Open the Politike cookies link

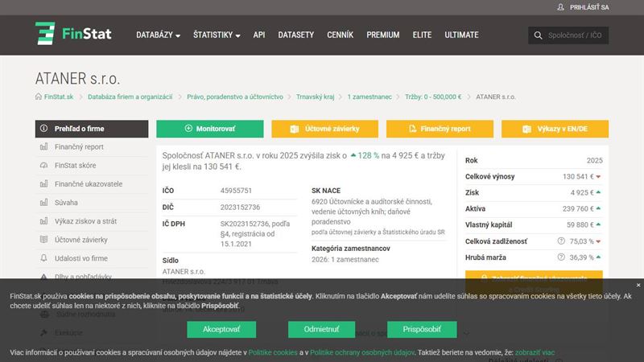[273, 352]
